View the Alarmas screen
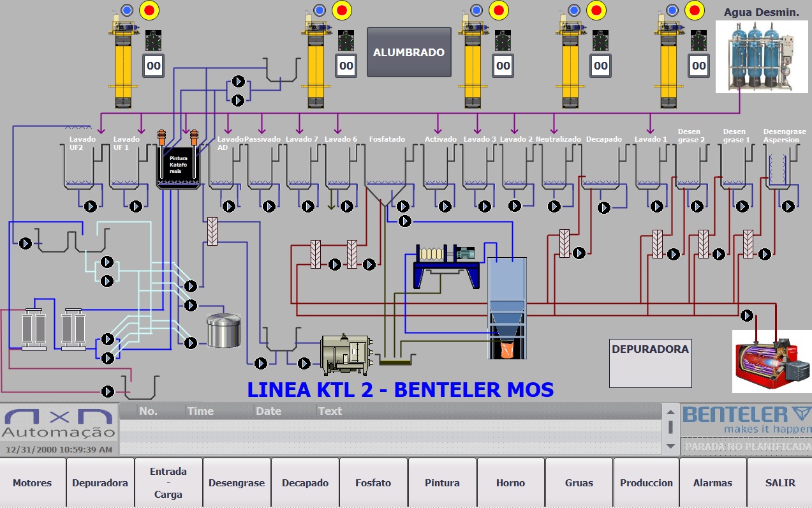The width and height of the screenshot is (812, 508). click(x=713, y=483)
